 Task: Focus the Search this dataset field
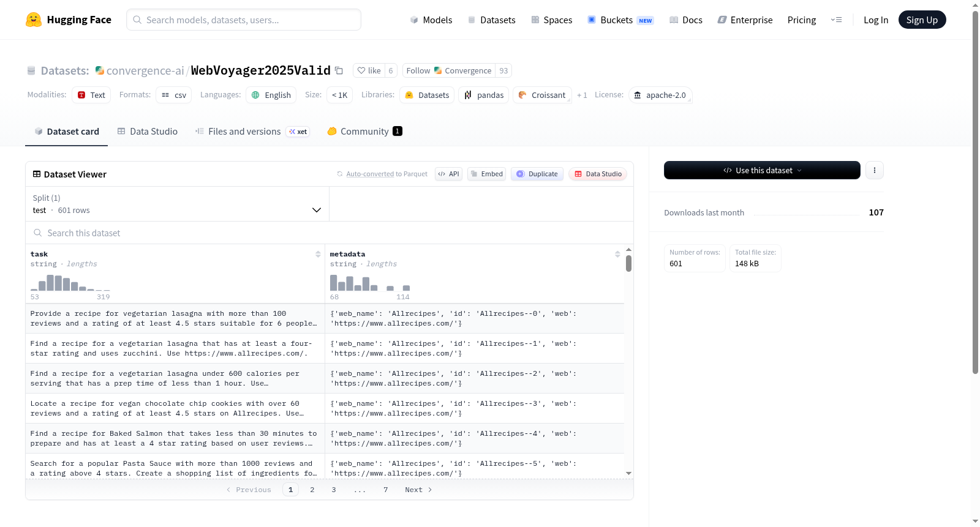330,233
